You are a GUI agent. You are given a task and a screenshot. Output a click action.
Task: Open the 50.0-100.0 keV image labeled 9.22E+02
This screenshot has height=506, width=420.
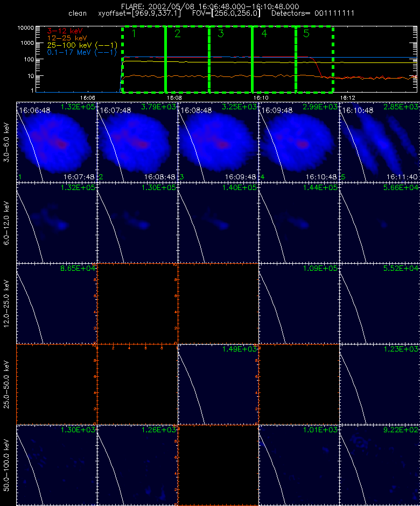[x=379, y=465]
